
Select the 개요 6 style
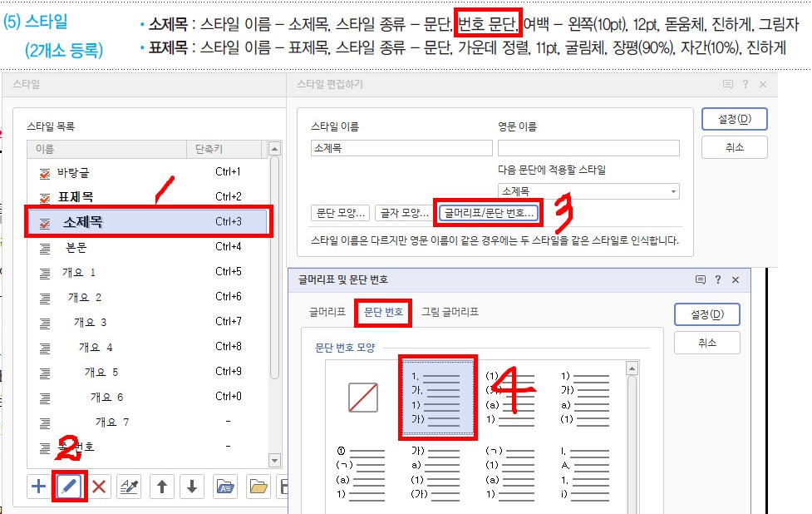click(x=148, y=397)
